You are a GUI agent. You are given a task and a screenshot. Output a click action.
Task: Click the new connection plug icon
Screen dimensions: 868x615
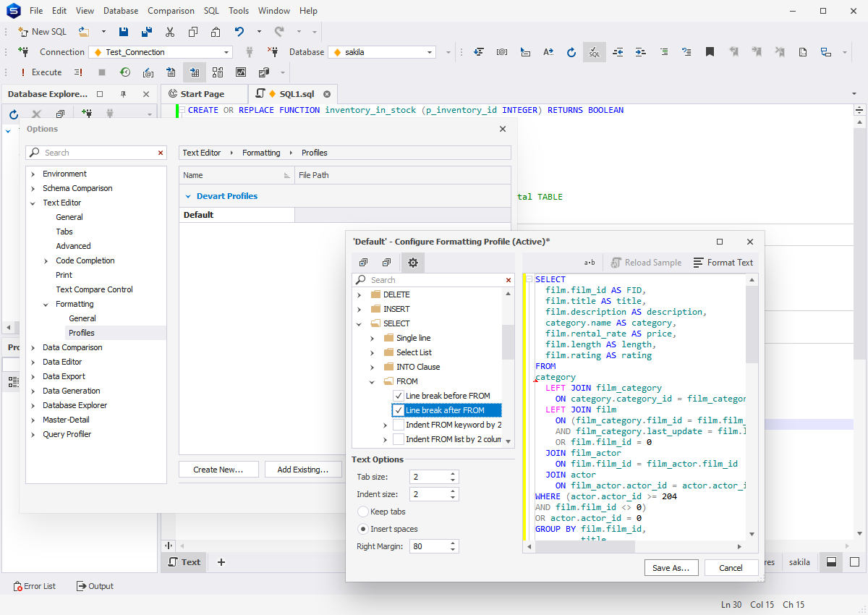[23, 52]
